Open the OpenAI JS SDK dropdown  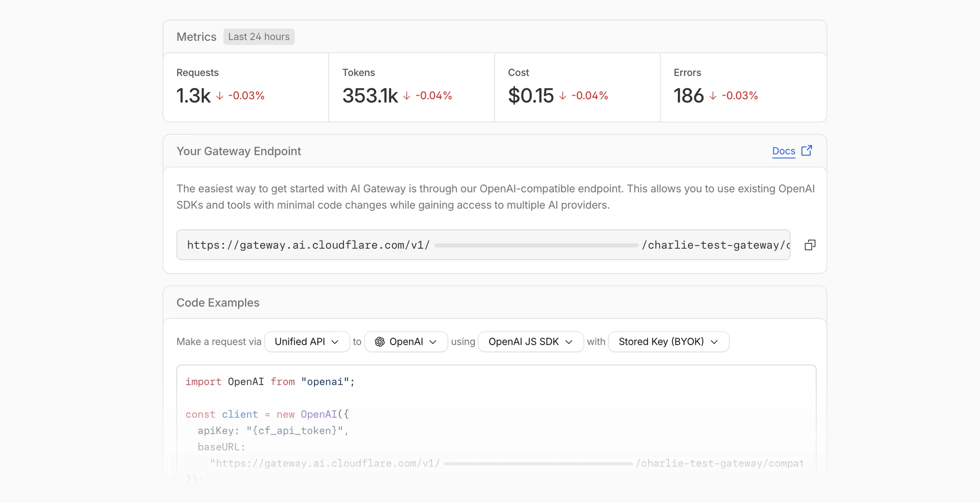530,342
